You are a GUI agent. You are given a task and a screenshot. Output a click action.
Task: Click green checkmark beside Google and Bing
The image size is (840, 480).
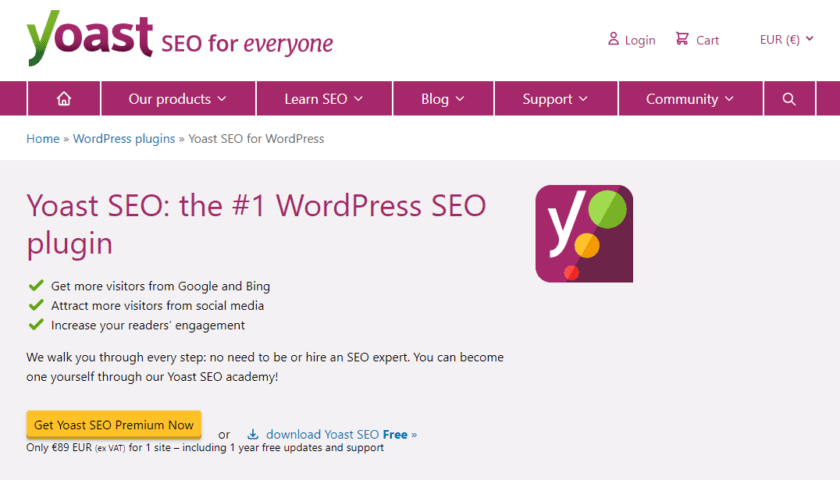(36, 286)
